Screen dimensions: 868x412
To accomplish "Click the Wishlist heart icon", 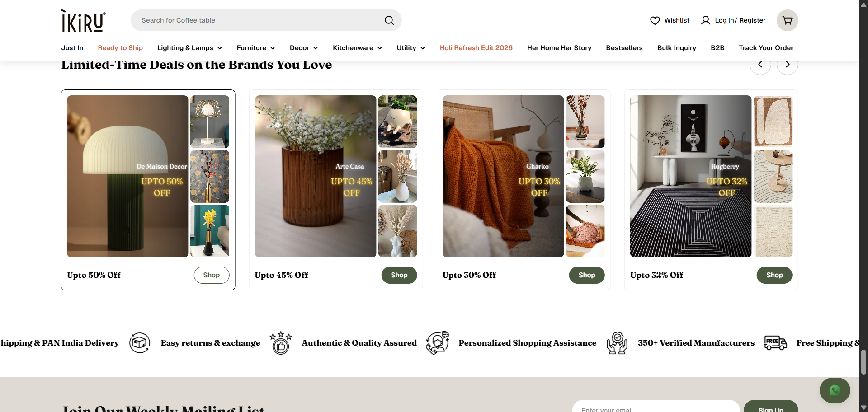I will tap(655, 20).
